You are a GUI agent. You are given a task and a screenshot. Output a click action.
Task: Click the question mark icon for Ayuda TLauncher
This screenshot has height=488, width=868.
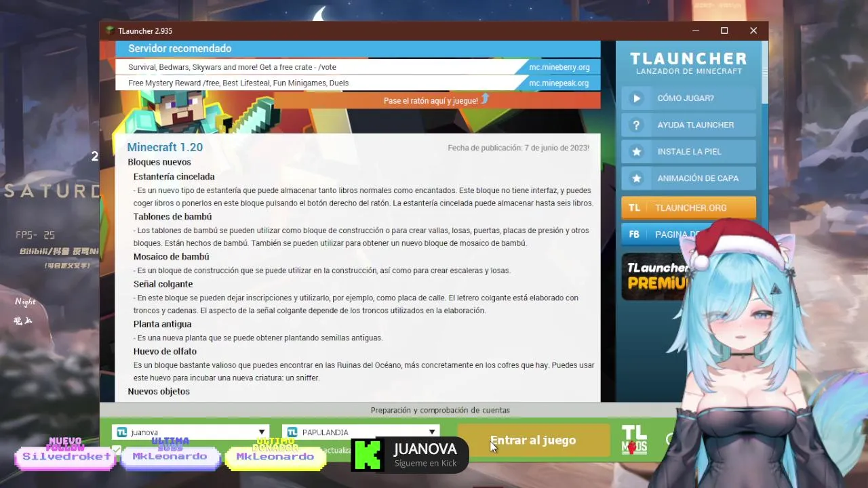pos(636,125)
